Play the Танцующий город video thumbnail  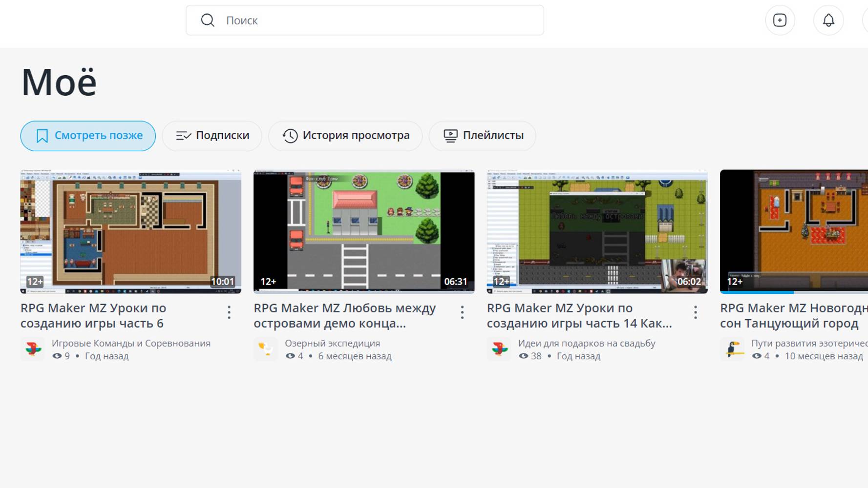[x=794, y=232]
